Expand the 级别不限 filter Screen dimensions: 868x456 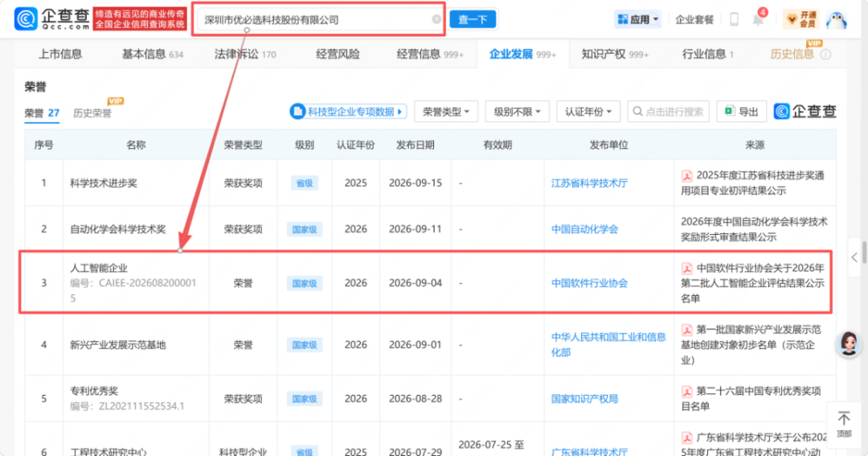[x=517, y=111]
